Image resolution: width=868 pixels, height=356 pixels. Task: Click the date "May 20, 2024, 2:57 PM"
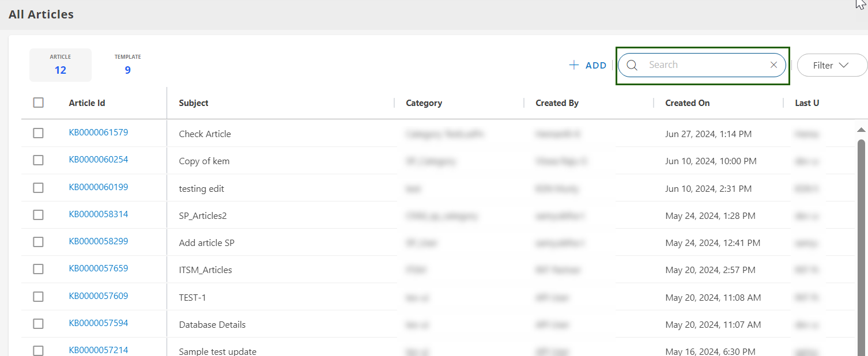pos(710,270)
